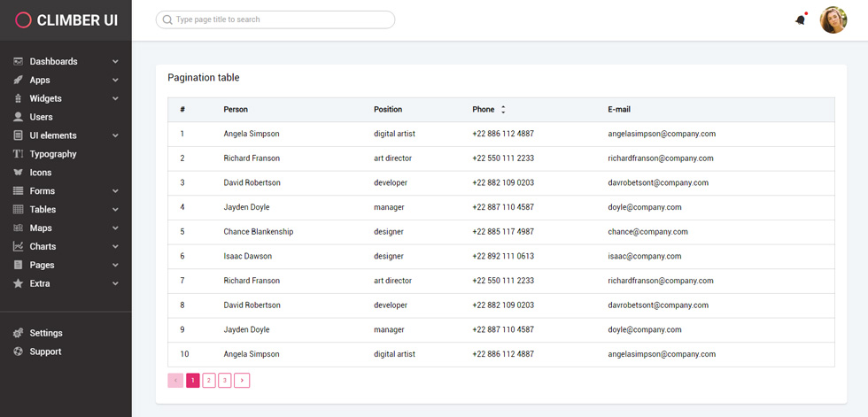Click the previous page arrow button
Viewport: 868px width, 417px height.
click(175, 381)
